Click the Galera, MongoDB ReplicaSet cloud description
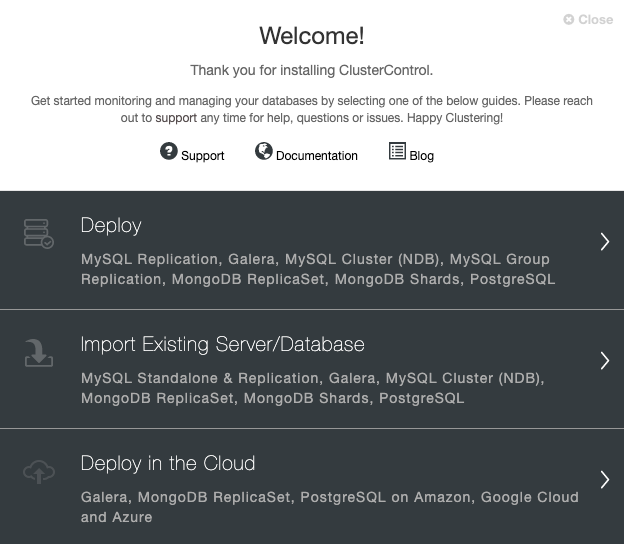 pos(330,507)
